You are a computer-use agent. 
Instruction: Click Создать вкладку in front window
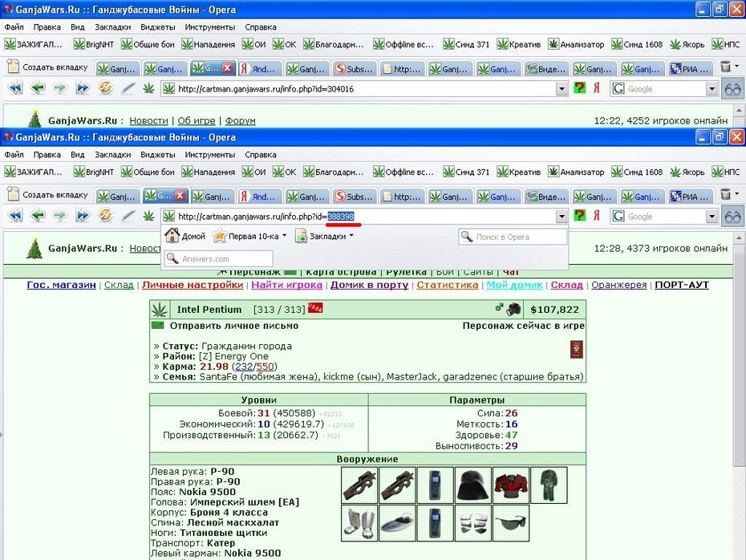[x=47, y=195]
